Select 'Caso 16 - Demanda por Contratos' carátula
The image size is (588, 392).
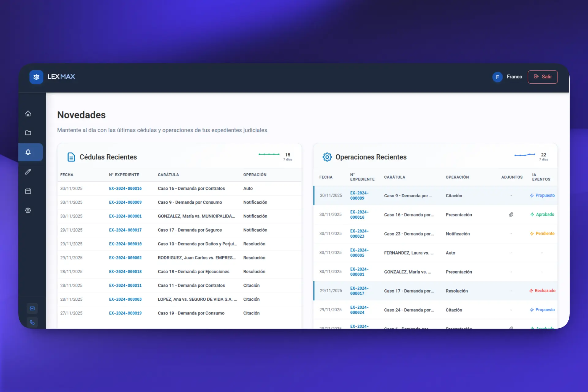[x=191, y=189]
